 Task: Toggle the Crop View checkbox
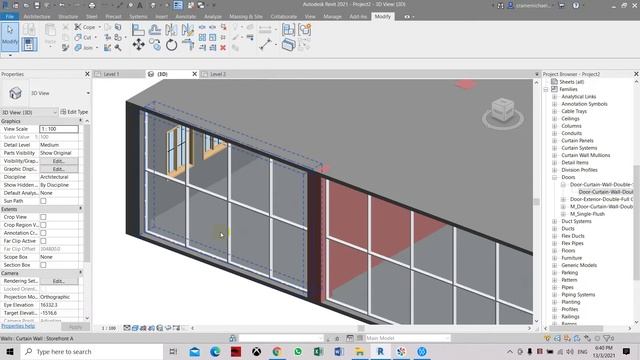pos(43,217)
